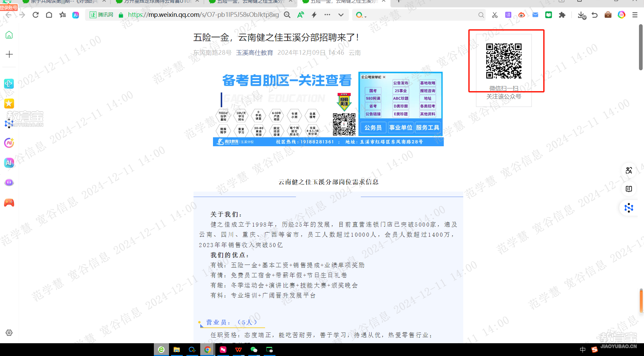Toggle the lightning speed mode icon
This screenshot has width=644, height=356.
tap(314, 15)
